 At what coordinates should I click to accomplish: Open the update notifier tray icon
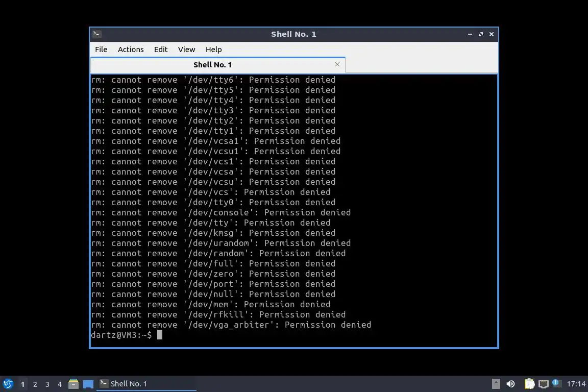(x=556, y=383)
